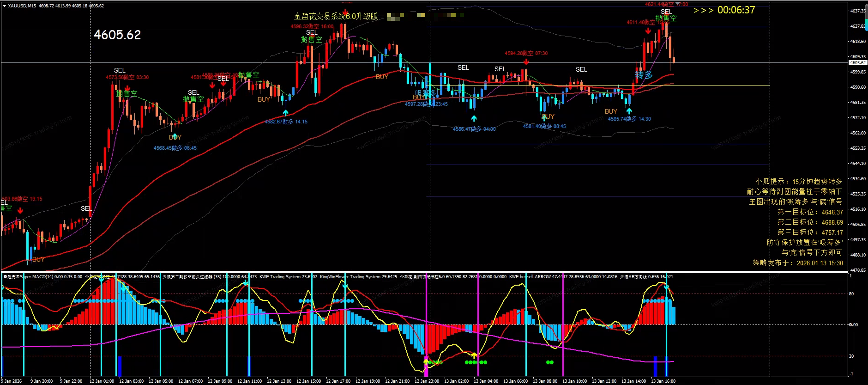Click the 9 Jan 2026 date on time axis
The height and width of the screenshot is (385, 868).
(12, 381)
